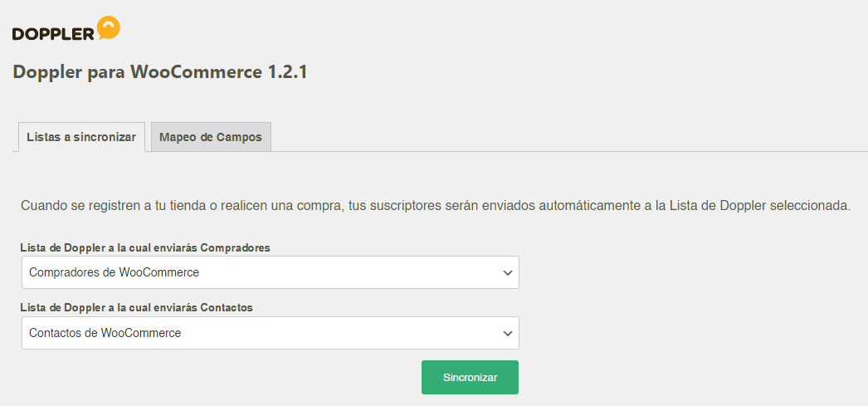The width and height of the screenshot is (868, 406).
Task: Click the word Doppler in the page heading
Action: coord(47,72)
